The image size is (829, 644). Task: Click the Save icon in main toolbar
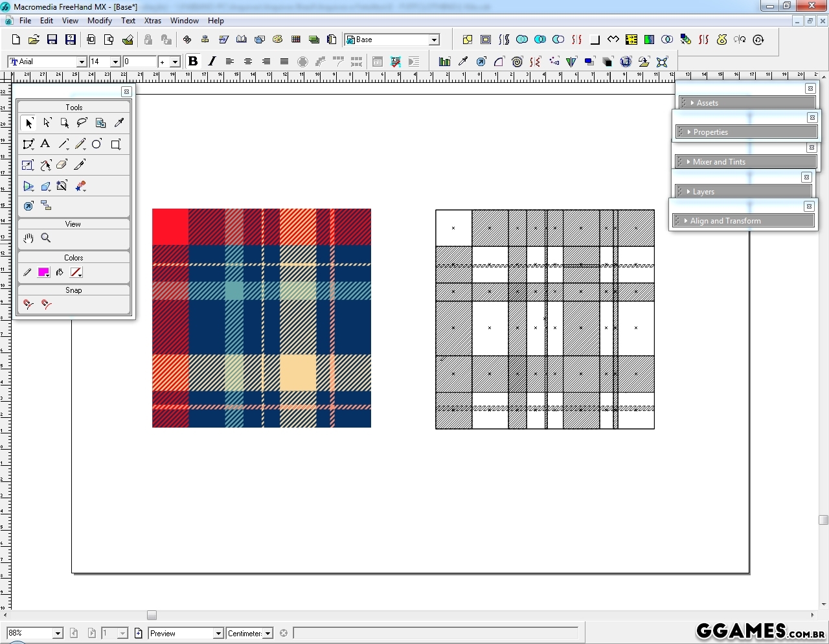coord(52,40)
